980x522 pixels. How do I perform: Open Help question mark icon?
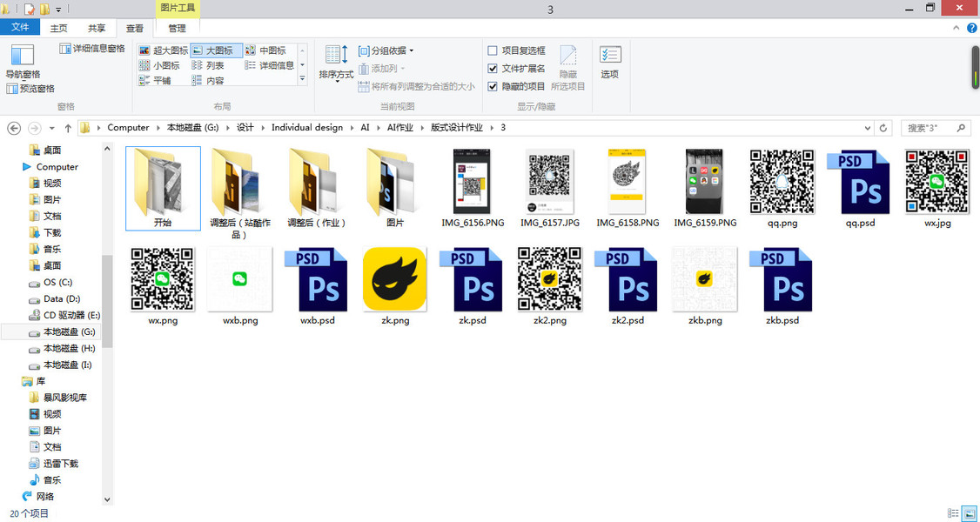pos(972,28)
